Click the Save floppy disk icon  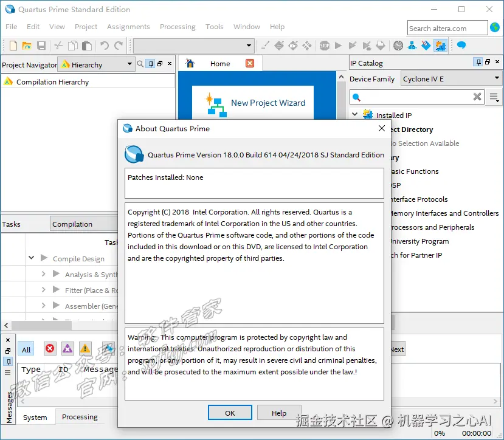pyautogui.click(x=41, y=46)
